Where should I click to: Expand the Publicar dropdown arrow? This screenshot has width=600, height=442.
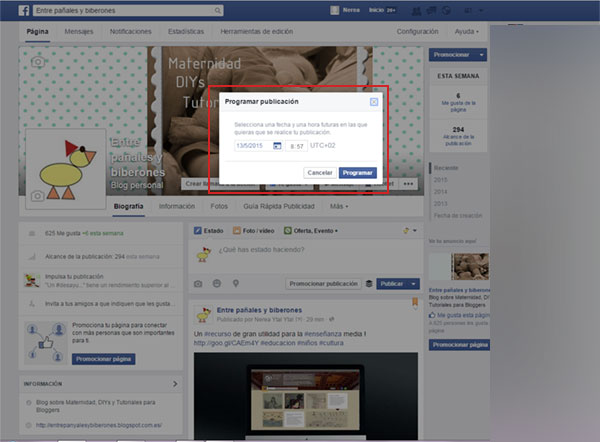[413, 284]
